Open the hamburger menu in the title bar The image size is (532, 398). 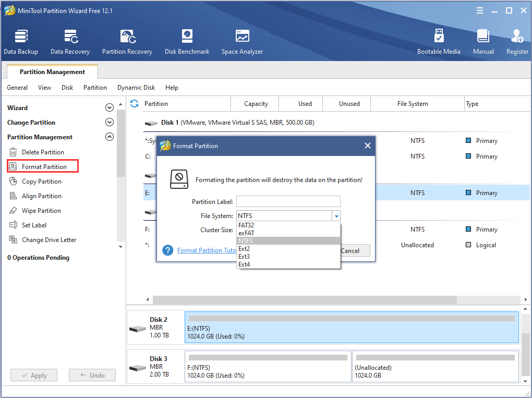click(x=480, y=11)
